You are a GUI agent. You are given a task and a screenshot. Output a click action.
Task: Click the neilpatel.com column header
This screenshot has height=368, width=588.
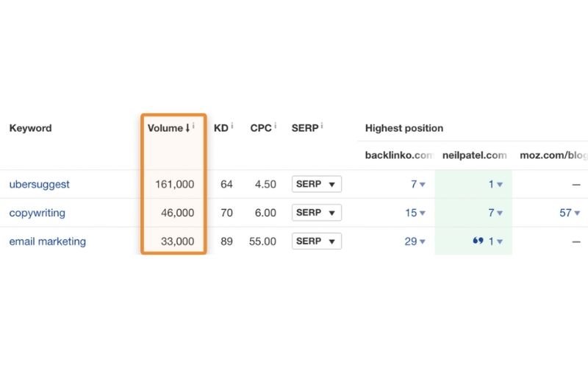(x=474, y=155)
